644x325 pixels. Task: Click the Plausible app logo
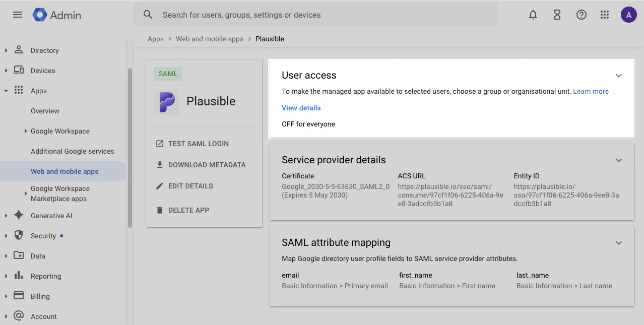[x=167, y=102]
